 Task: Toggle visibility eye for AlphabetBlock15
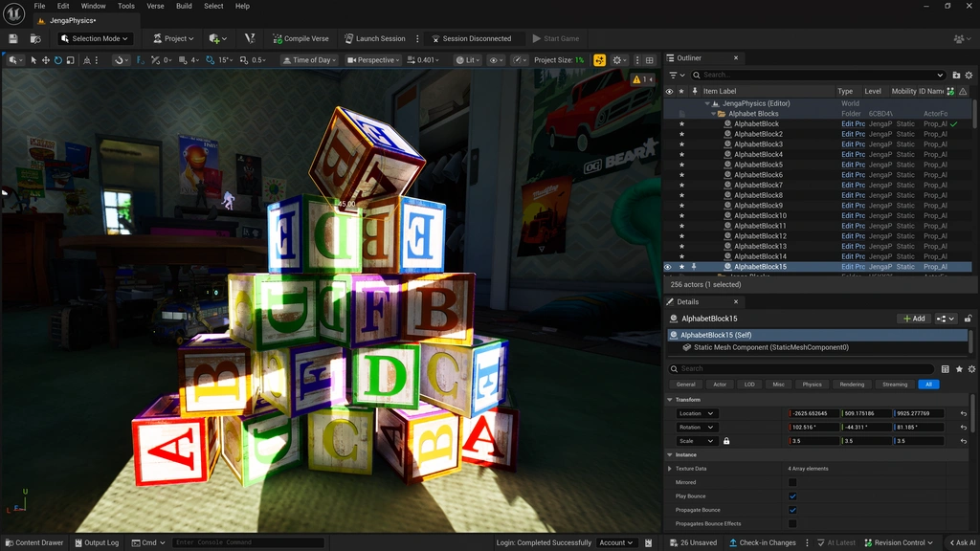(x=669, y=267)
